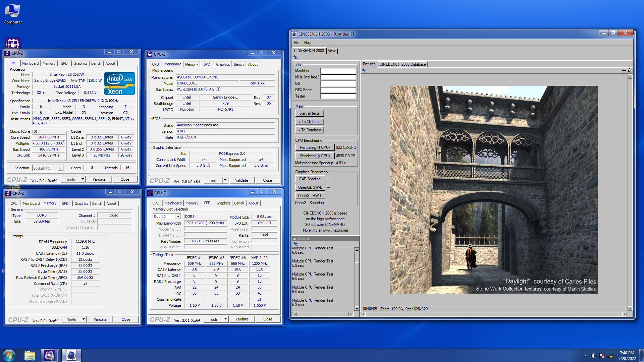Open the Windows Start menu orb
644x362 pixels.
(x=9, y=355)
